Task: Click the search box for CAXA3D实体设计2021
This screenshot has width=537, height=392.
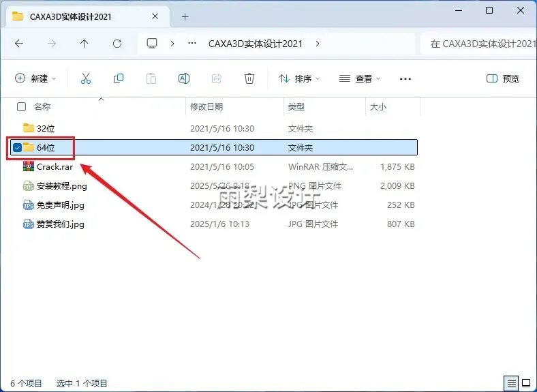Action: [480, 44]
